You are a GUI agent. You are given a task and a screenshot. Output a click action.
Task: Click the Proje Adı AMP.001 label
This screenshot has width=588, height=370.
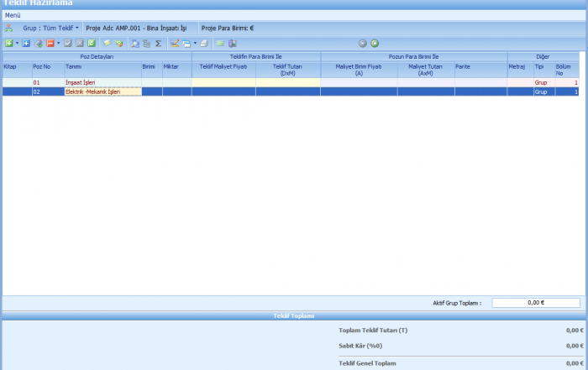click(139, 28)
